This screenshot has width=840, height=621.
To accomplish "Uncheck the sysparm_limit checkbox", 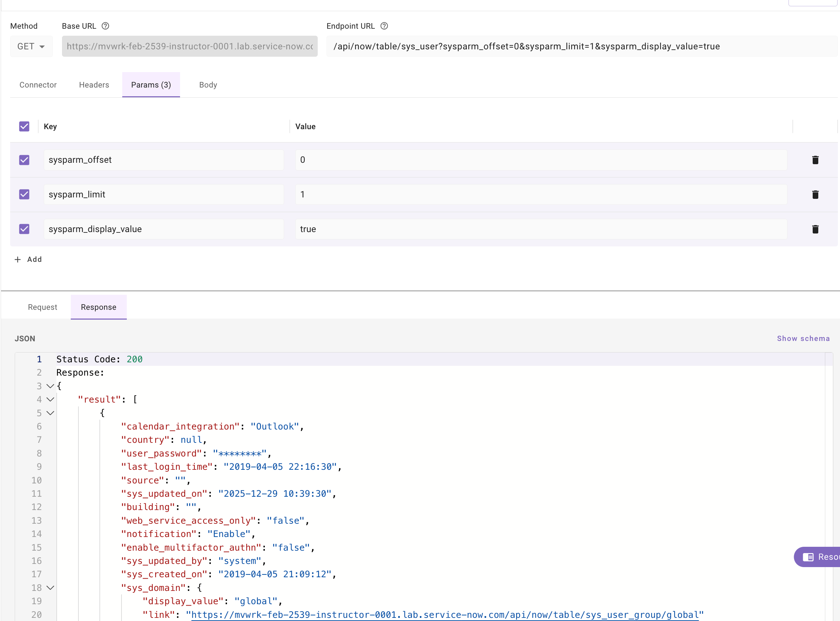I will tap(25, 195).
